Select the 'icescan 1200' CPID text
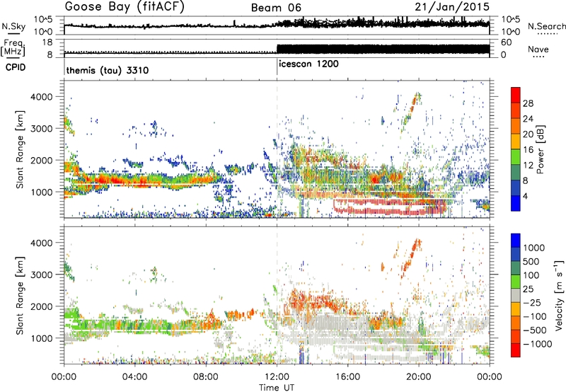Image resolution: width=566 pixels, height=392 pixels. coord(308,64)
